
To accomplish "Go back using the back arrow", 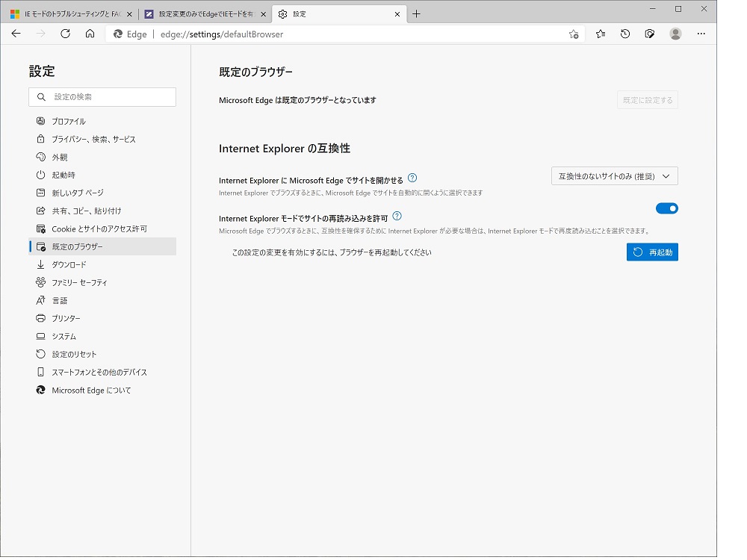I will point(16,34).
